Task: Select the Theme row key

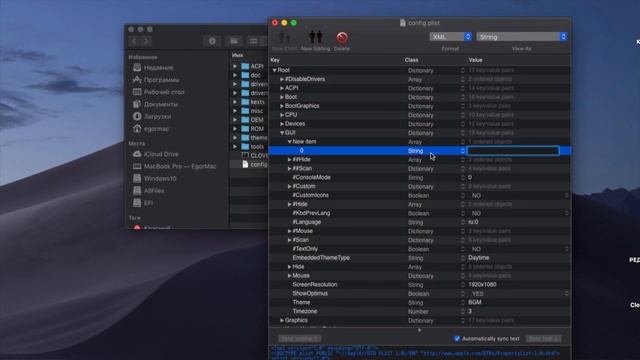Action: point(301,302)
